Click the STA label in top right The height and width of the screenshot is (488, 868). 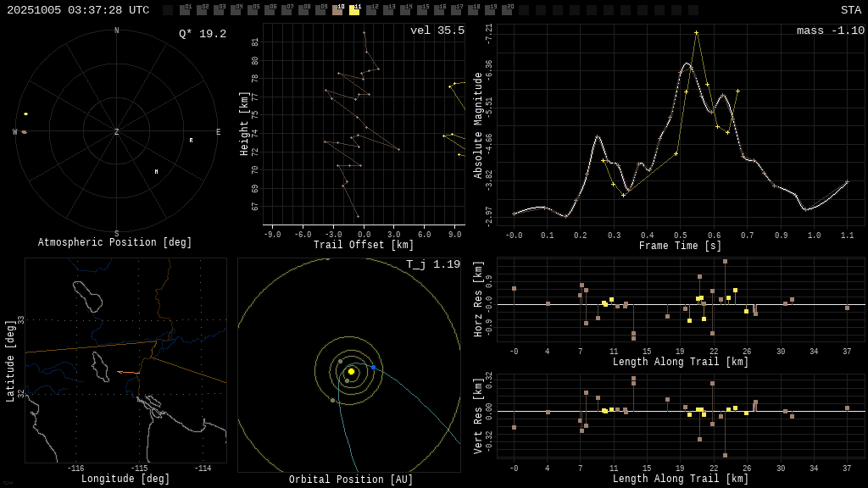pos(850,10)
